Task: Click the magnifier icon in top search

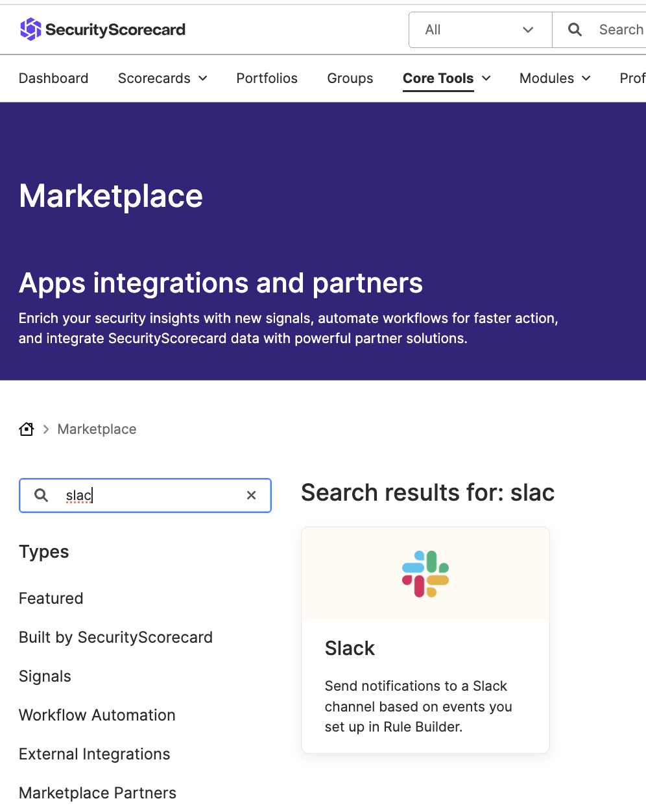Action: tap(575, 30)
